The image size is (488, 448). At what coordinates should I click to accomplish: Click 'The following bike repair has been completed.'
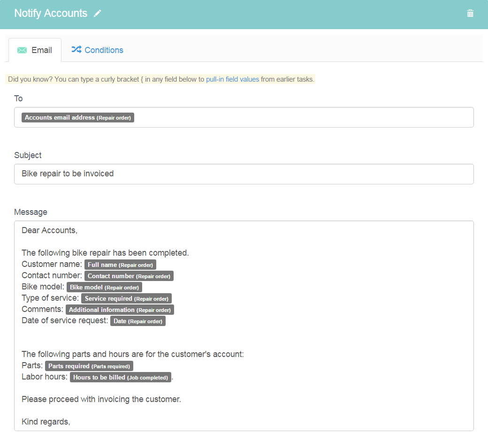[x=105, y=253]
